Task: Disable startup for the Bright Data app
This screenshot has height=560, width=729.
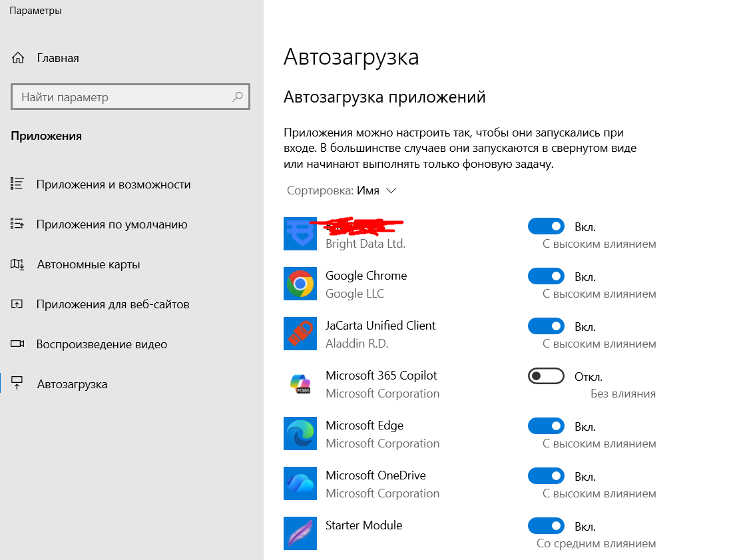Action: 547,226
